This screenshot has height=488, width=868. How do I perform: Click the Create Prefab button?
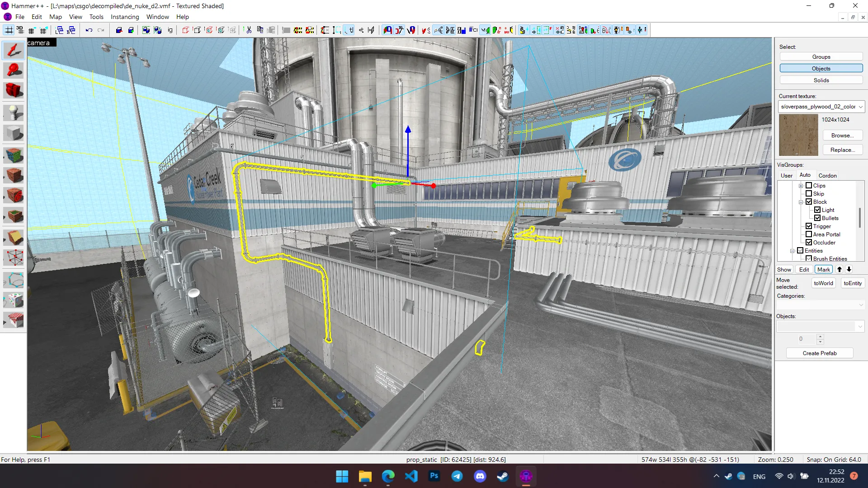820,353
